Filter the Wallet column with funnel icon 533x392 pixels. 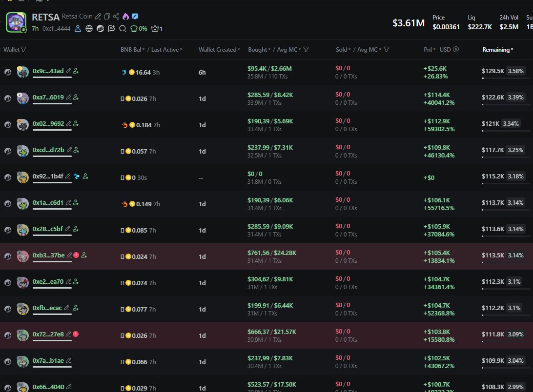23,50
